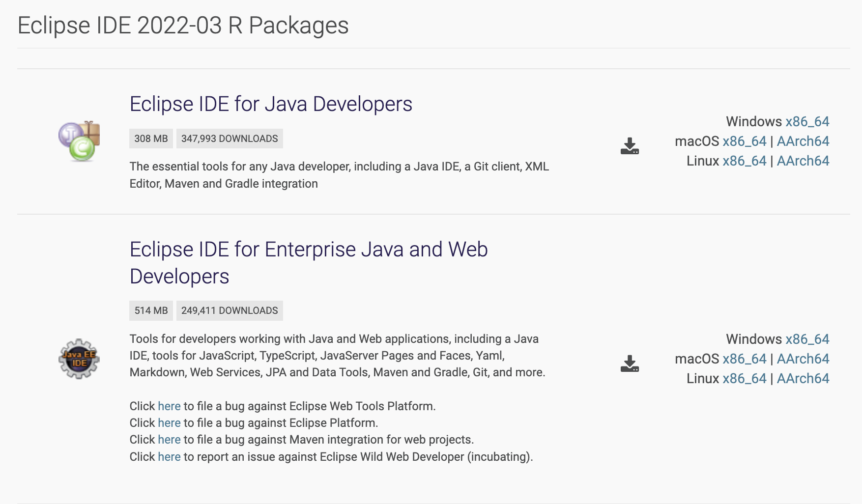
Task: Click the 'Linux' label in Enterprise Java row
Action: pyautogui.click(x=703, y=378)
